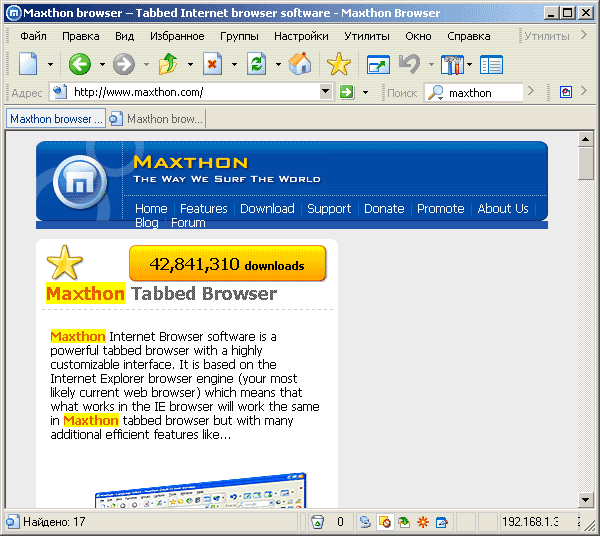Open the Окно menu
600x536 pixels.
point(418,36)
